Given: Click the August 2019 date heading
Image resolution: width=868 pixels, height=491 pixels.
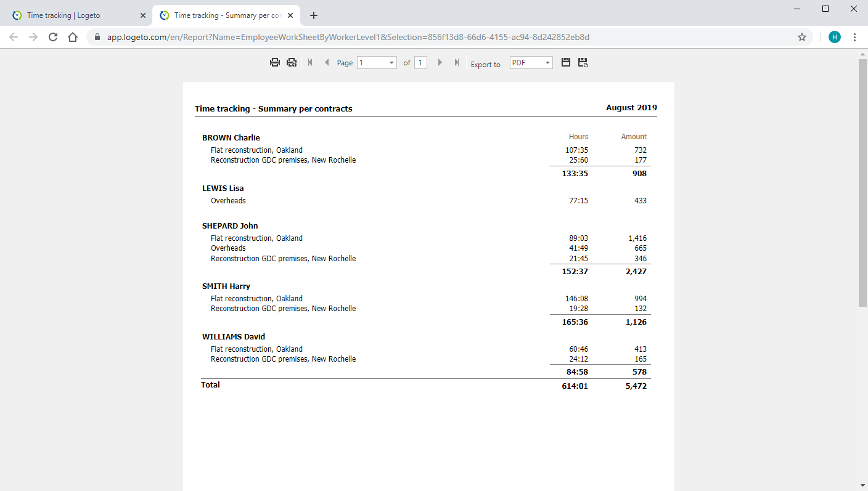Looking at the screenshot, I should 631,107.
